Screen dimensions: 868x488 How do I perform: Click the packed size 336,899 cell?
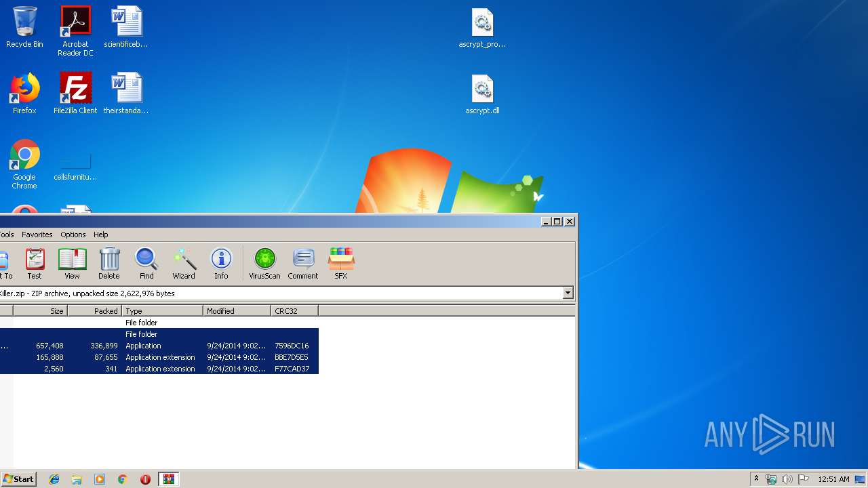[104, 346]
